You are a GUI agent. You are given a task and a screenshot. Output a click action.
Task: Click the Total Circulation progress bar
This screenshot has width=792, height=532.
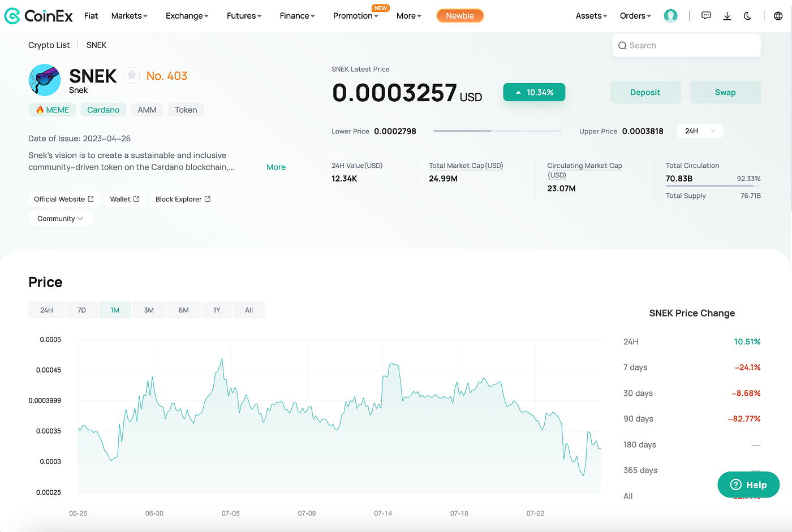coord(713,186)
